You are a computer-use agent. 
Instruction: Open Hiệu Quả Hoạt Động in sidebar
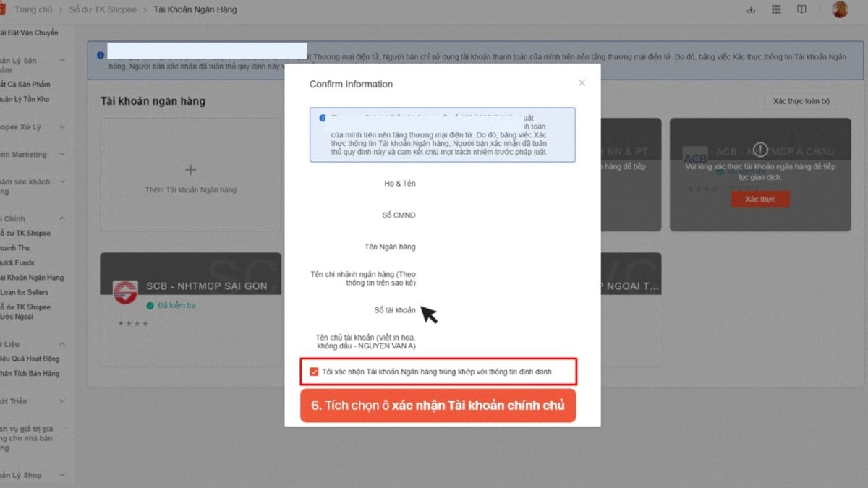[x=30, y=359]
